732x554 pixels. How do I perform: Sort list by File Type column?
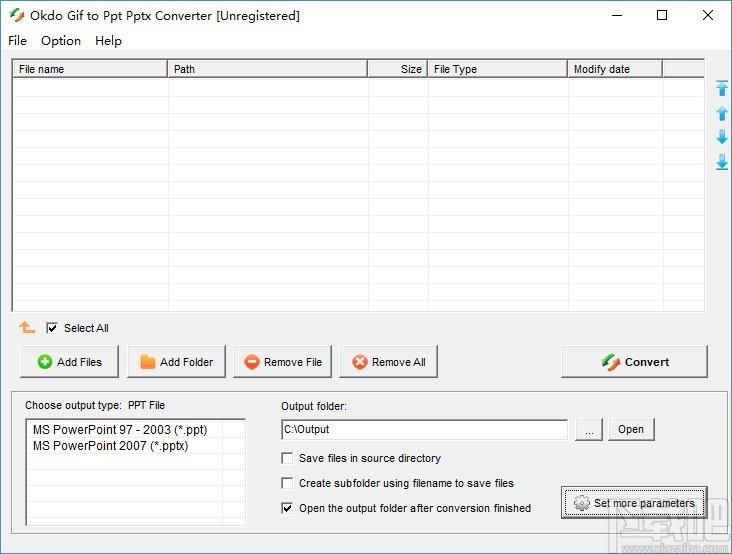498,69
